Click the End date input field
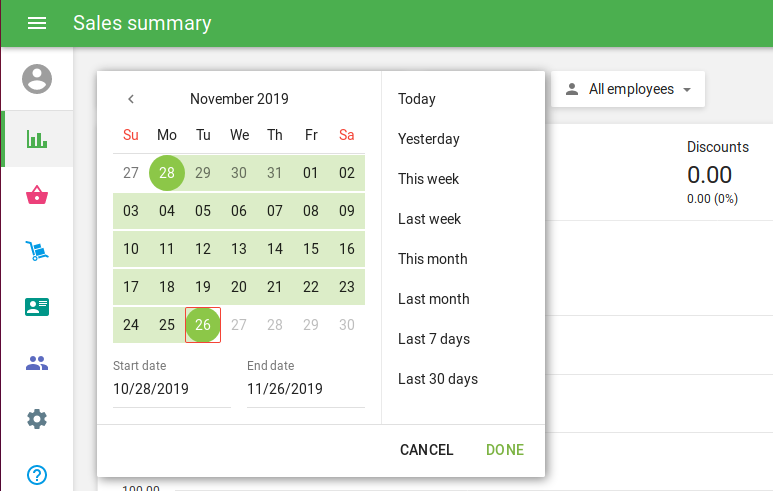The width and height of the screenshot is (773, 491). tap(305, 389)
